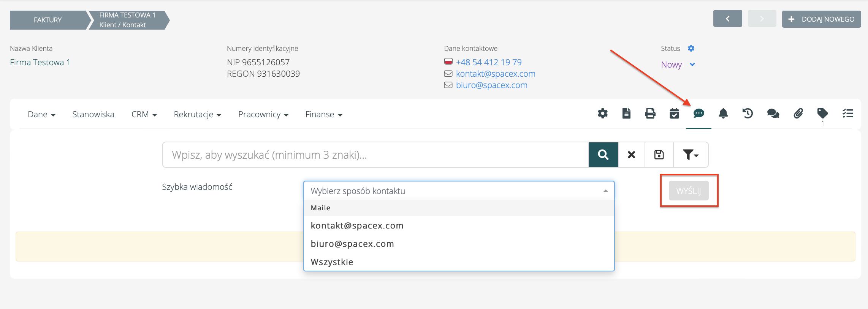The height and width of the screenshot is (309, 868).
Task: Click the magnifier search button
Action: (x=603, y=155)
